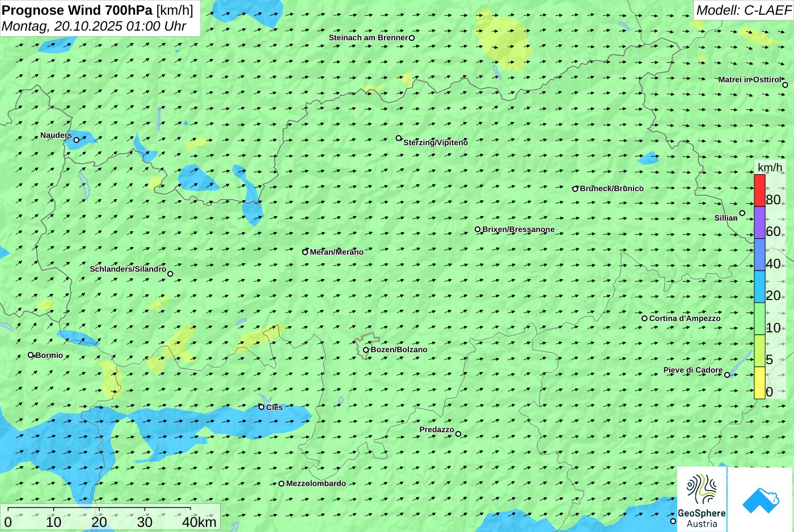Click the 'Bruneck/Brunico' label text
The width and height of the screenshot is (794, 532).
612,189
